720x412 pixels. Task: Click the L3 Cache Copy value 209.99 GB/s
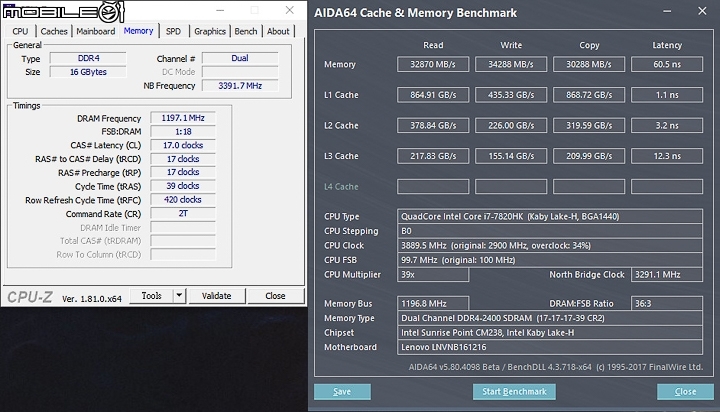tap(589, 156)
